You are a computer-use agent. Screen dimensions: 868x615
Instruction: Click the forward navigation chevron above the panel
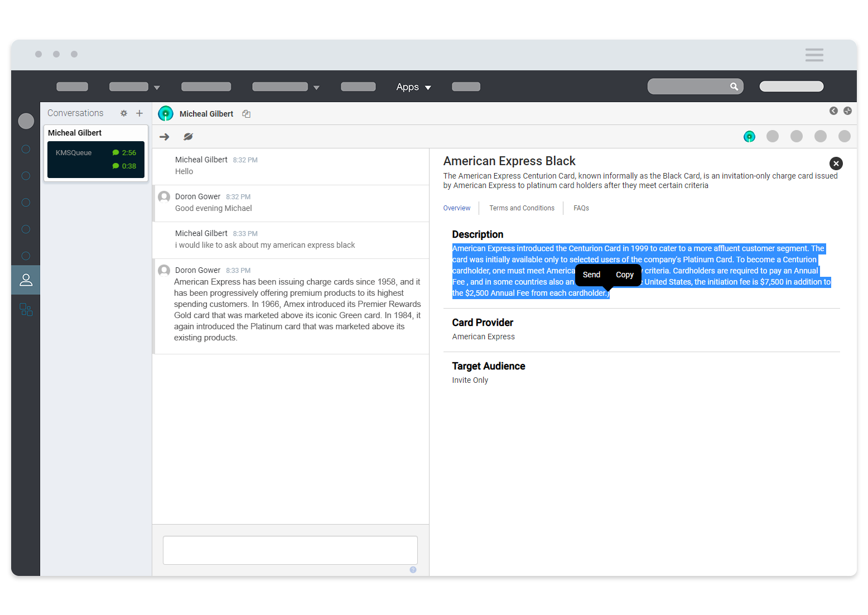click(x=848, y=111)
